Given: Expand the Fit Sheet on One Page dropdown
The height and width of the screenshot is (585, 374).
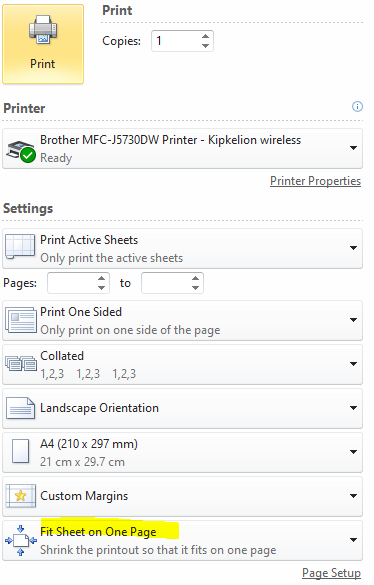Looking at the screenshot, I should pyautogui.click(x=183, y=540).
